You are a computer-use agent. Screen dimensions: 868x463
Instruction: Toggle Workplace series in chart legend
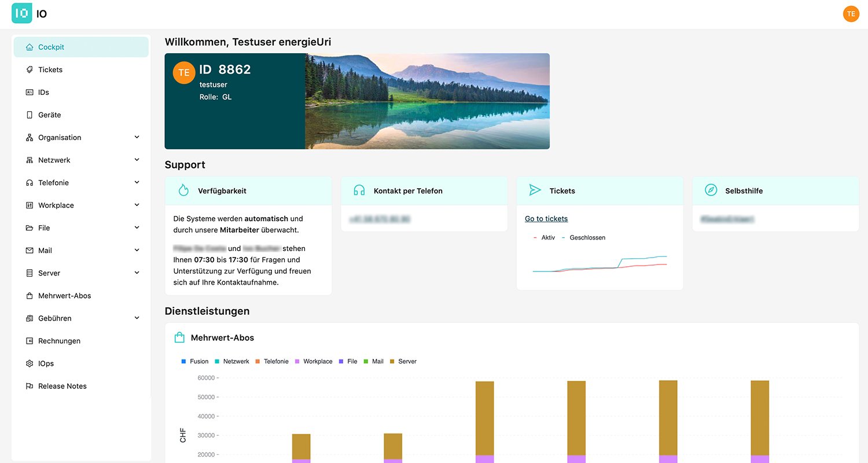313,361
